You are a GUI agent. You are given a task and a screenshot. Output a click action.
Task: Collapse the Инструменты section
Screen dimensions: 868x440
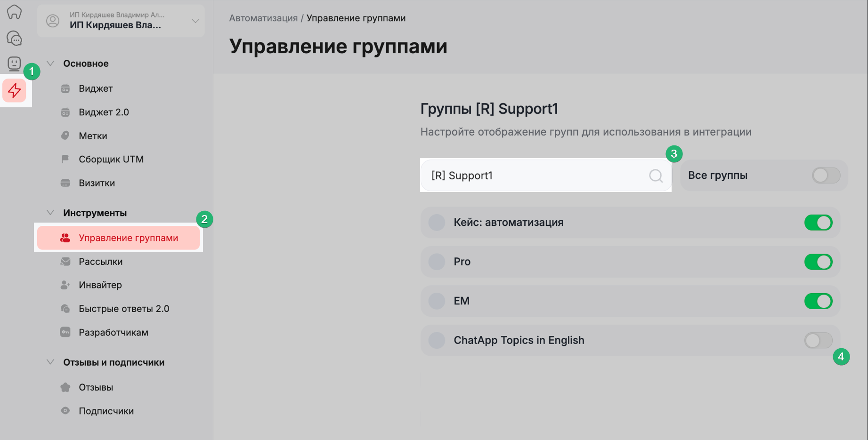50,213
